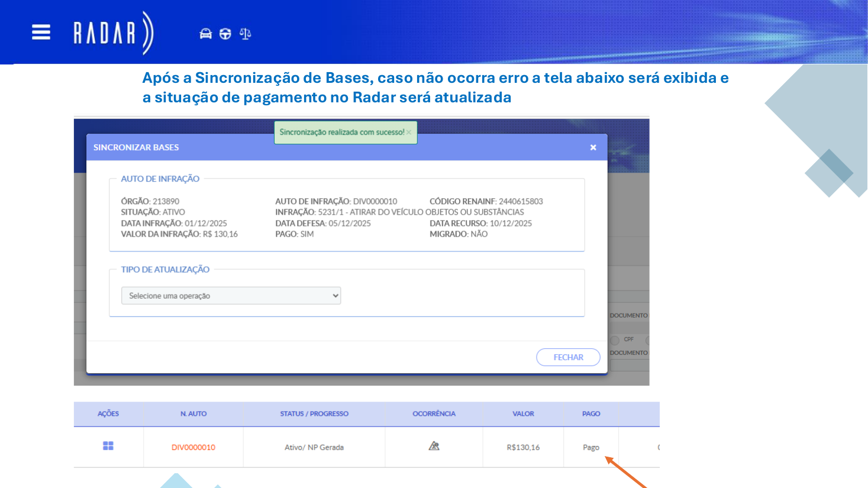Viewport: 868px width, 488px height.
Task: Click the DATA RECURSO: 10/12/2025 text
Action: tap(480, 223)
